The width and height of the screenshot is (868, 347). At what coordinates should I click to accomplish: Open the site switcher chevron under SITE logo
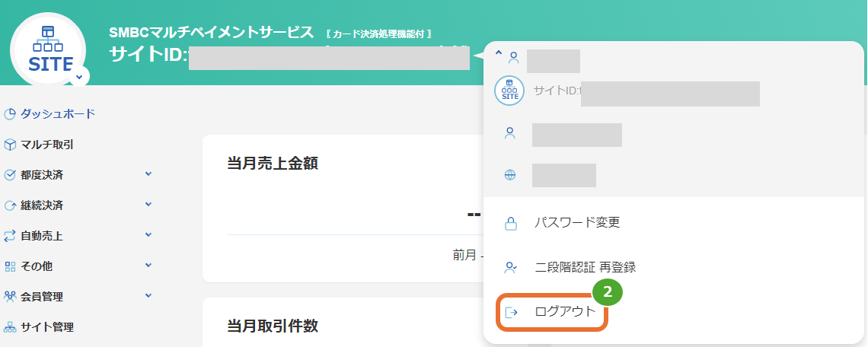[x=79, y=76]
